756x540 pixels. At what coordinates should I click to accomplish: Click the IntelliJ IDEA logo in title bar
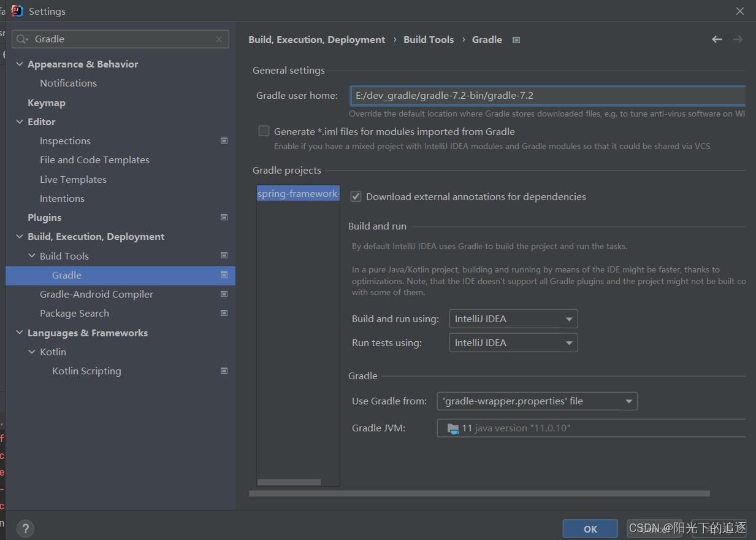tap(17, 11)
